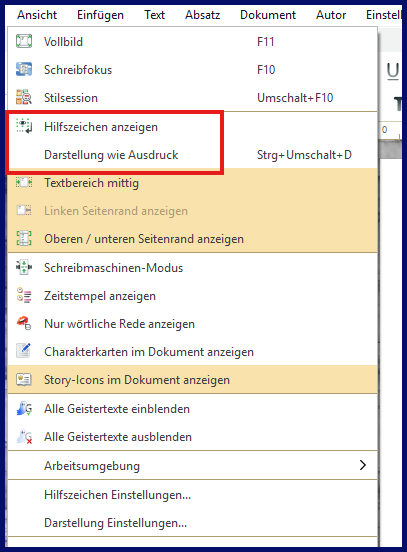Click the Schreibmaschinen-Modus icon
Viewport: 407px width, 552px height.
pyautogui.click(x=24, y=267)
